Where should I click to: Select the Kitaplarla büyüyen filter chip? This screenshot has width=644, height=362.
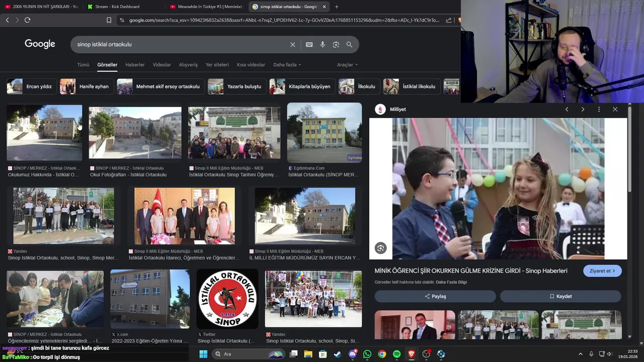tap(302, 86)
